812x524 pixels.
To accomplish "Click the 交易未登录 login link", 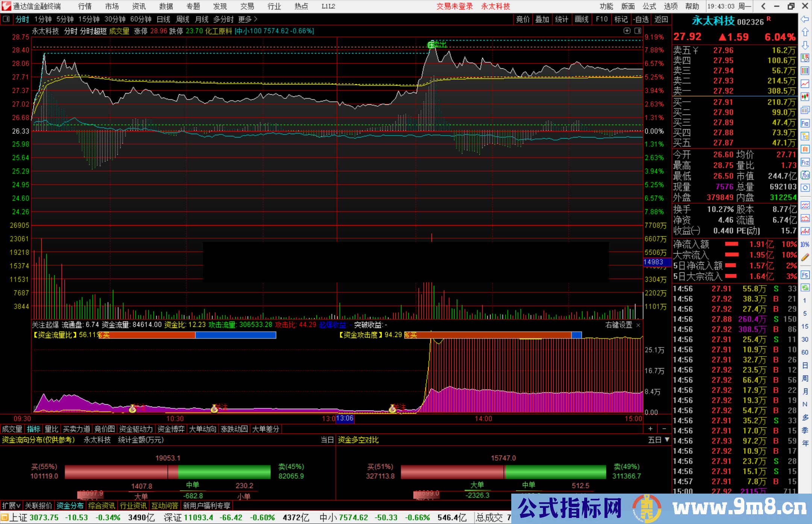I will 454,6.
